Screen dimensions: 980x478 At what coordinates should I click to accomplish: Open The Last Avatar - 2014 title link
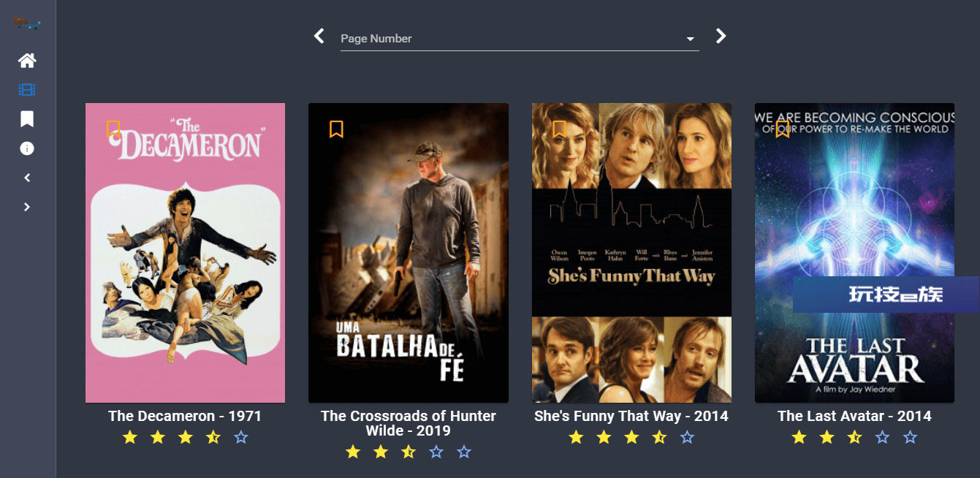pyautogui.click(x=854, y=416)
